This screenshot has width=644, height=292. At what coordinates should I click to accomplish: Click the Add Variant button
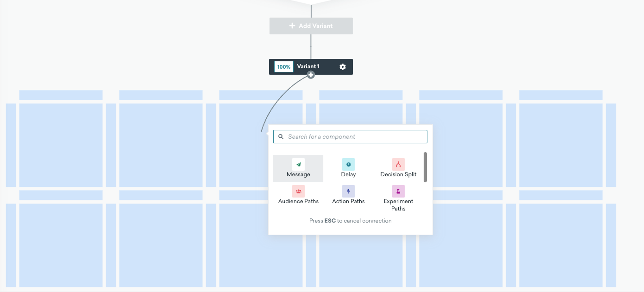pyautogui.click(x=311, y=26)
